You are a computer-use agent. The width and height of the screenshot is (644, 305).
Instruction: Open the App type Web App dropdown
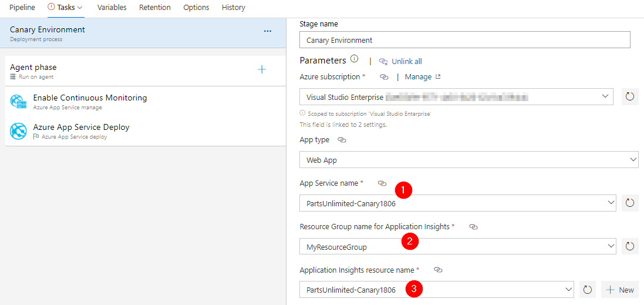tap(469, 159)
